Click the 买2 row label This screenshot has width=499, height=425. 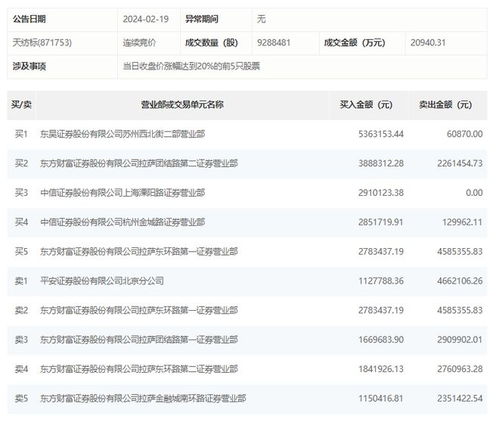pos(21,163)
